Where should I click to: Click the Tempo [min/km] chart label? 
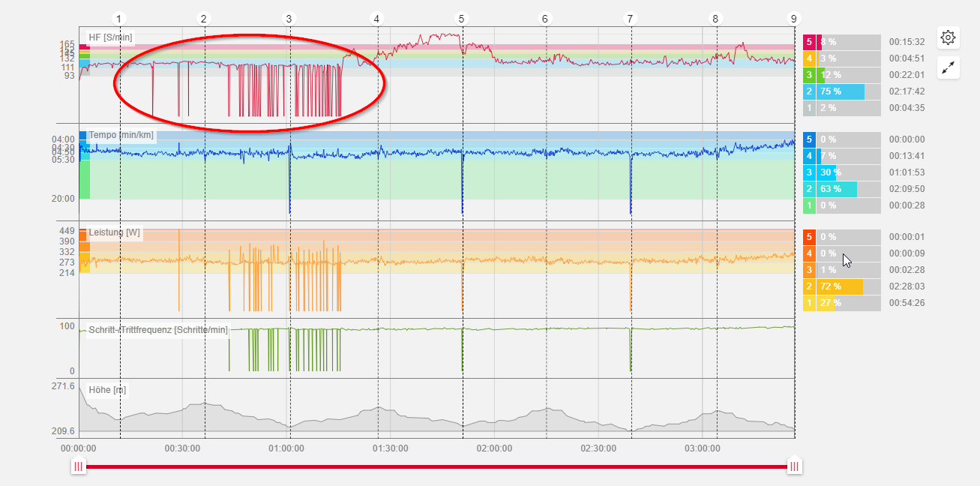pyautogui.click(x=121, y=135)
